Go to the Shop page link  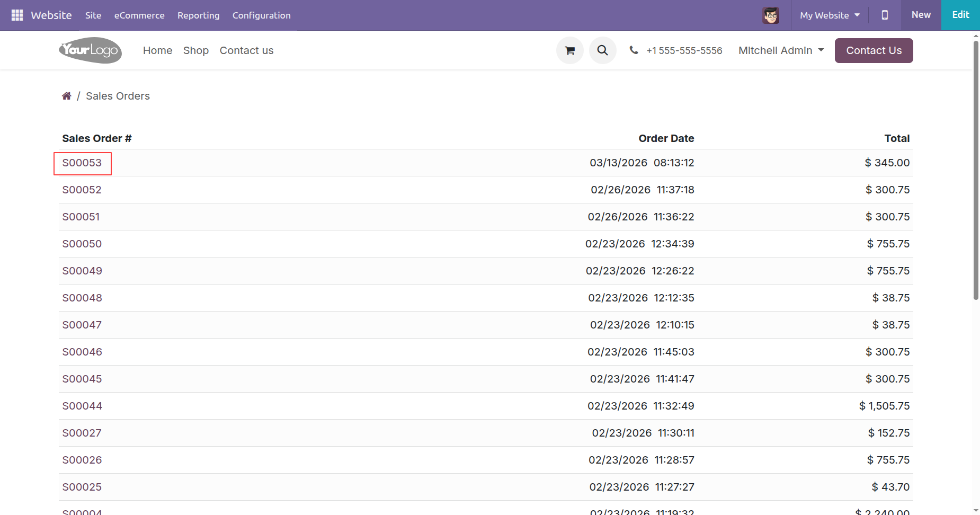pyautogui.click(x=196, y=50)
